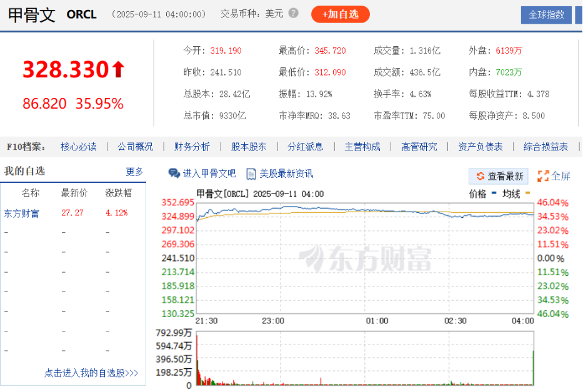
Task: Open the 全球指数 button
Action: point(546,14)
